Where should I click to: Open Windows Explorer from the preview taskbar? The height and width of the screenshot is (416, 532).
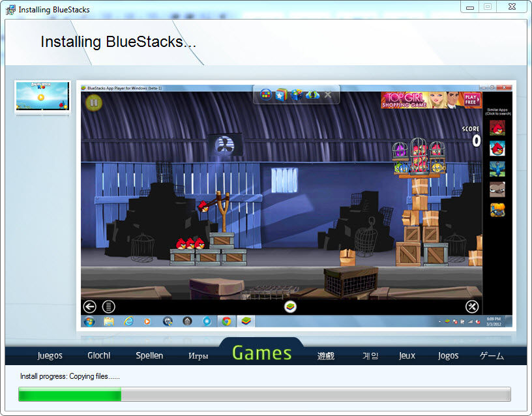click(109, 321)
